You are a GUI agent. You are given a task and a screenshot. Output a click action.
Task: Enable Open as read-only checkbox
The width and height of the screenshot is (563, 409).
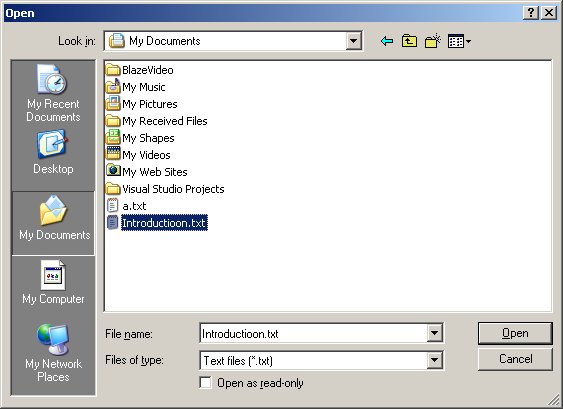[205, 383]
